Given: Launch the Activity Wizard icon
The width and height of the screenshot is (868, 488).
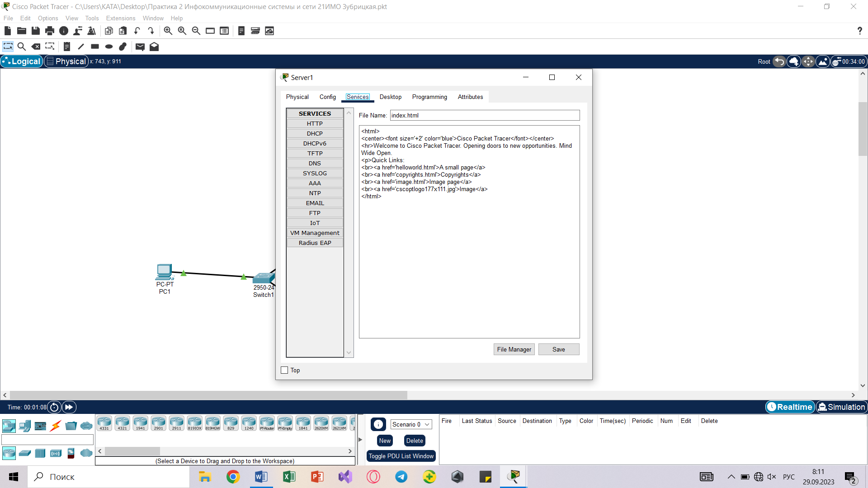Looking at the screenshot, I should pos(78,31).
